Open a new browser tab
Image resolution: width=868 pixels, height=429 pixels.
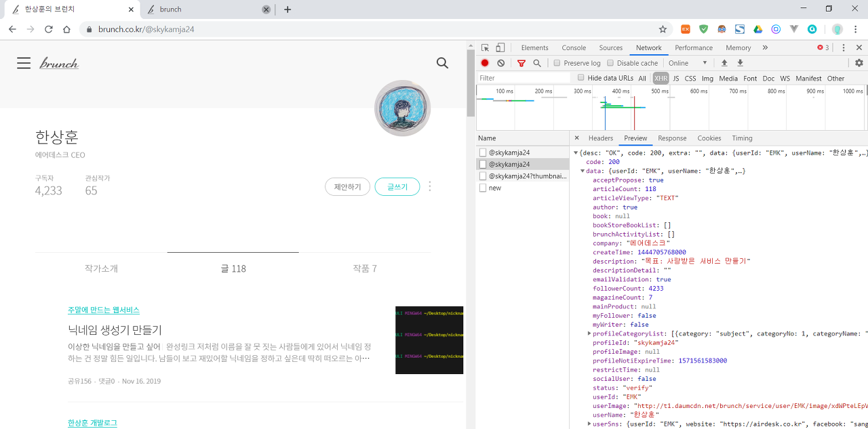click(288, 9)
